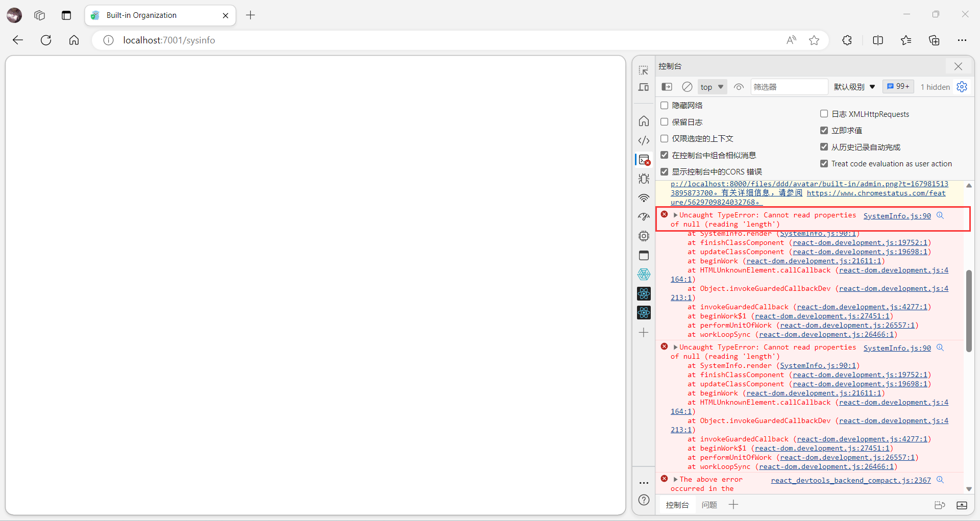980x521 pixels.
Task: Select the performance gauge icon in sidebar
Action: coord(644,217)
